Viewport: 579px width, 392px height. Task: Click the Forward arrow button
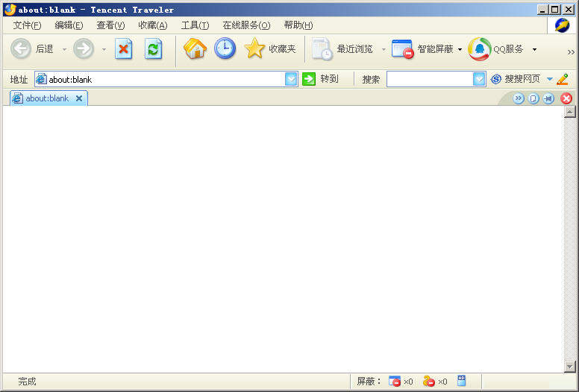pyautogui.click(x=84, y=48)
